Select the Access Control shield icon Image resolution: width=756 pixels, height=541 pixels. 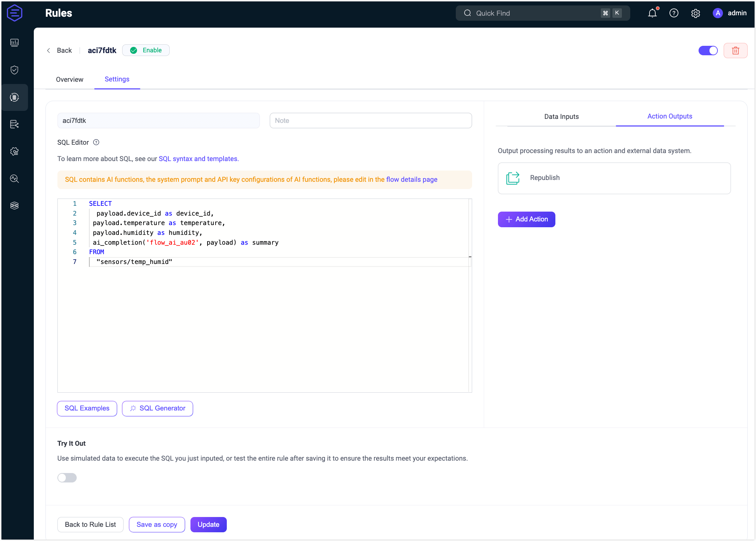[x=15, y=70]
